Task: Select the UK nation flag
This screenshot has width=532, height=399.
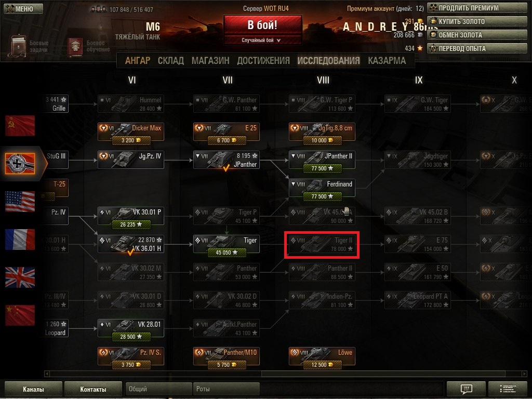Action: pyautogui.click(x=20, y=277)
